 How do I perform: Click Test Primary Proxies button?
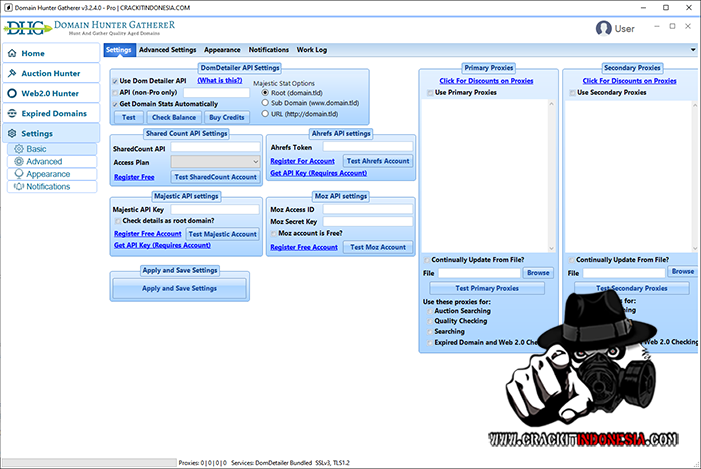point(487,288)
